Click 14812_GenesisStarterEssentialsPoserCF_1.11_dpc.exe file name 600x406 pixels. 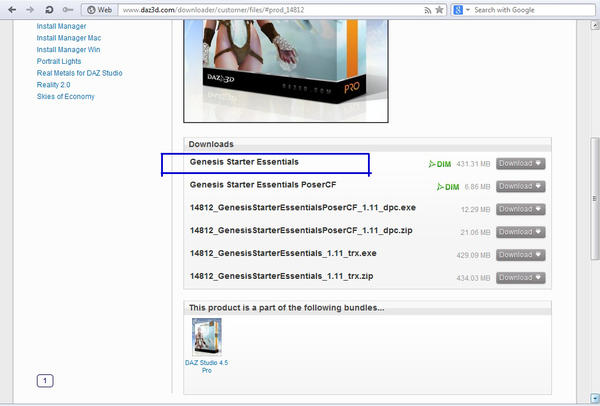(303, 207)
